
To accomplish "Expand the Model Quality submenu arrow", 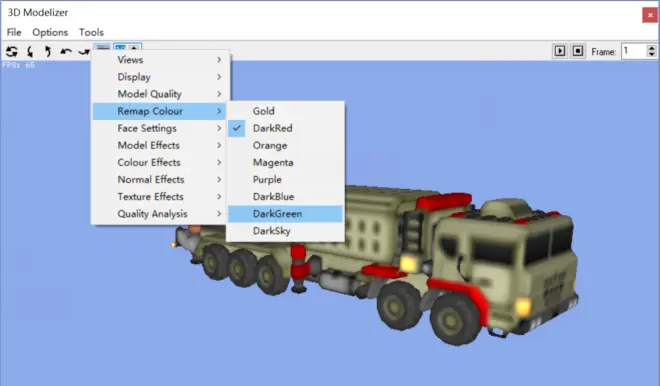I will tap(219, 94).
